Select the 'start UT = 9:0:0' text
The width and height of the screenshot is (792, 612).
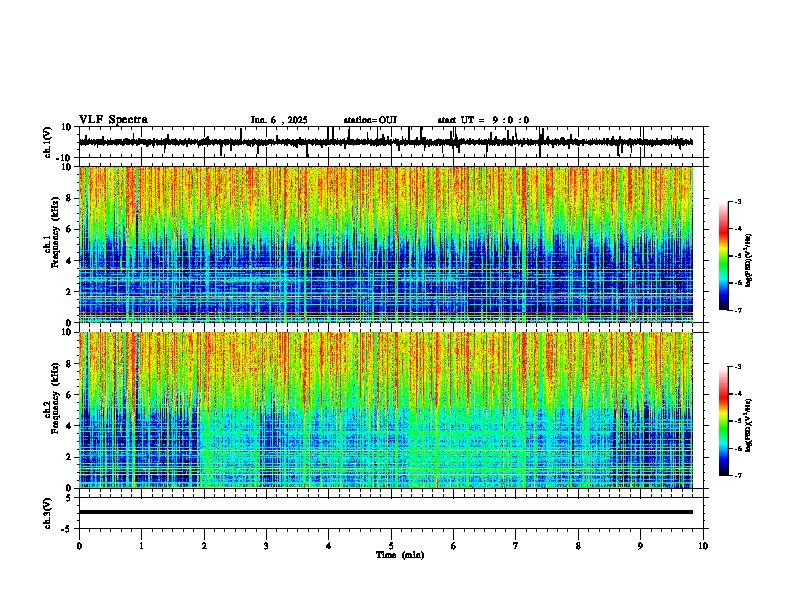tap(483, 120)
